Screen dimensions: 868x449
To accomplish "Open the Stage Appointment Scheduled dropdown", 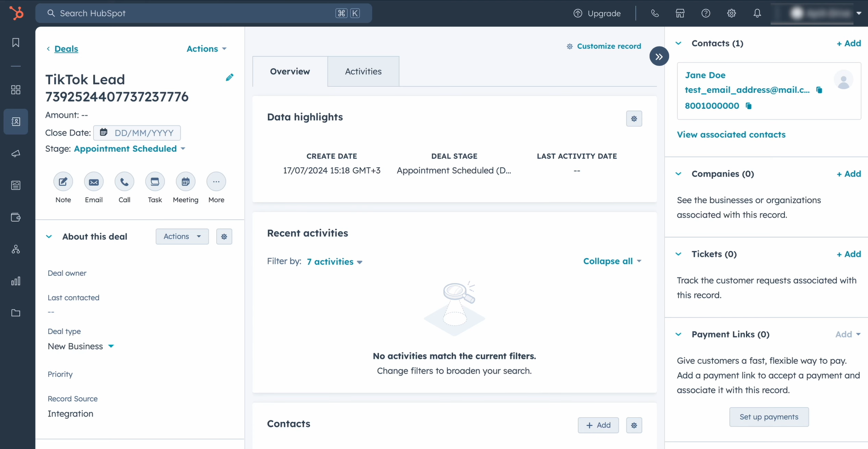I will pos(130,149).
